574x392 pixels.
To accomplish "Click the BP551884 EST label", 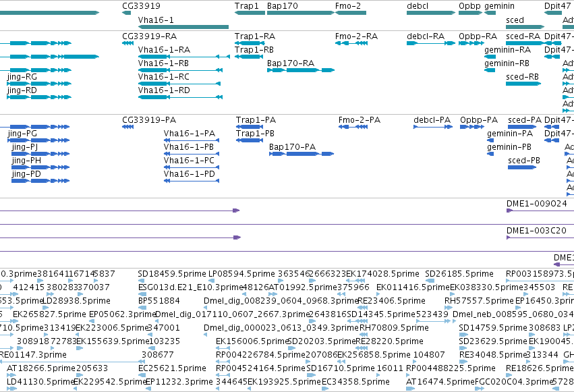I will (159, 301).
